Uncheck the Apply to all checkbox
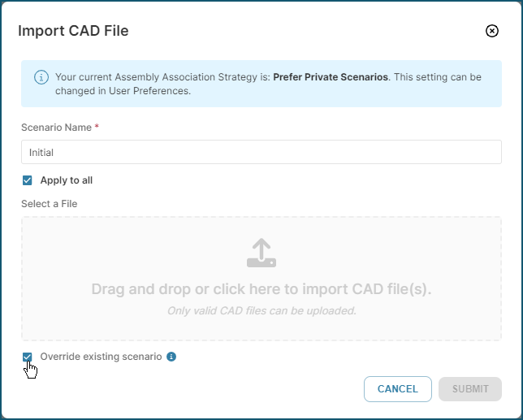This screenshot has width=523, height=420. [x=28, y=180]
